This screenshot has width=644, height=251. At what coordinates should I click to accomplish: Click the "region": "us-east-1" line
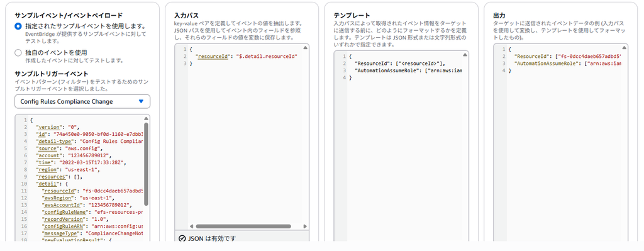(69, 170)
